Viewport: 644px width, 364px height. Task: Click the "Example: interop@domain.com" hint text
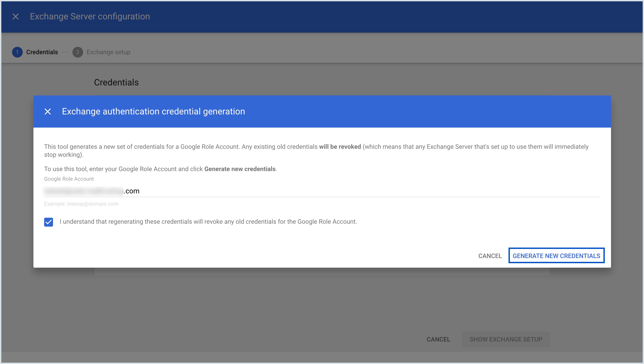(x=81, y=204)
